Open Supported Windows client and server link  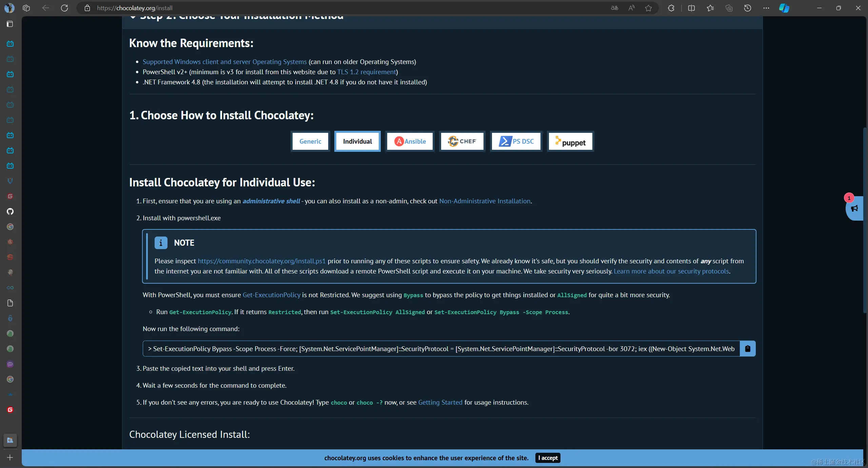224,62
